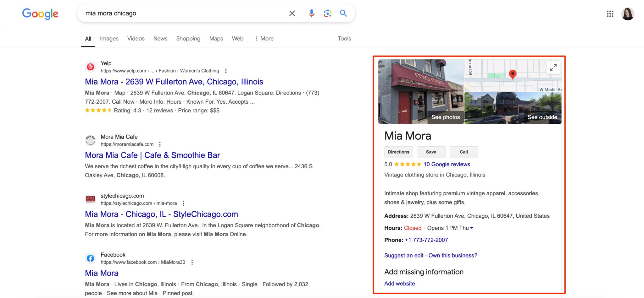
Task: Click Suggest an edit in the panel
Action: pos(403,255)
